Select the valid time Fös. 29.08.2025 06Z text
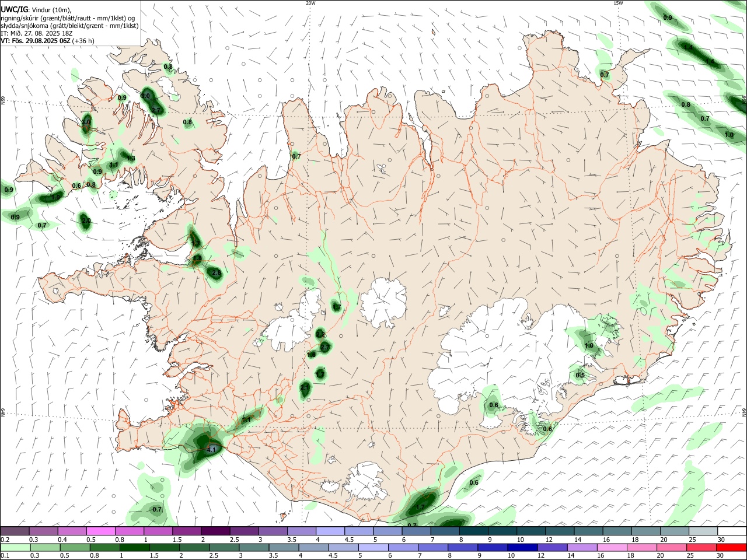Image resolution: width=747 pixels, height=560 pixels. pyautogui.click(x=41, y=41)
